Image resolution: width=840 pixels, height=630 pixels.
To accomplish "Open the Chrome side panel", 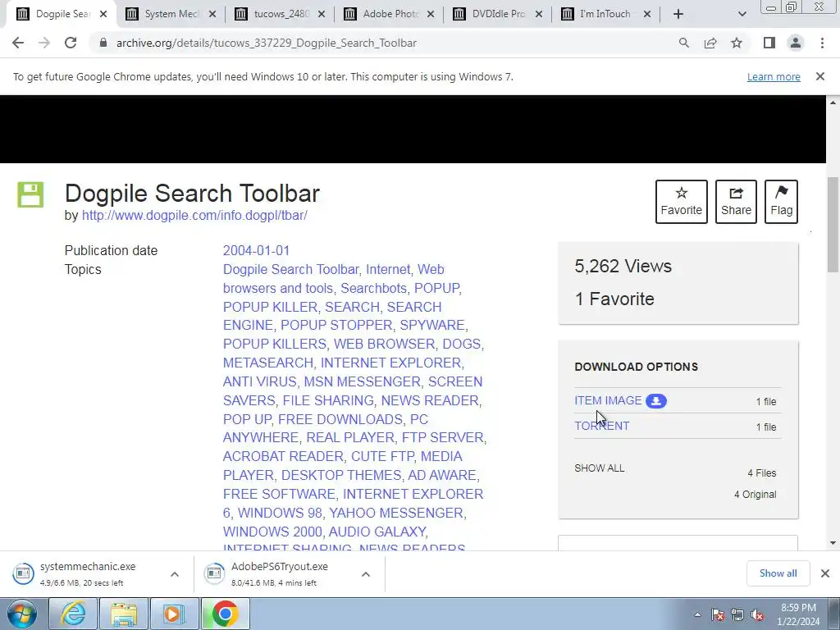I will (769, 43).
